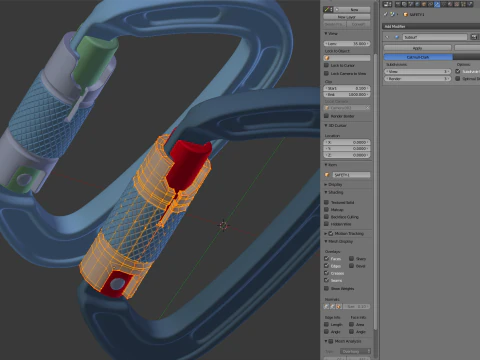
Task: Collapse the Shading panel
Action: pos(326,192)
